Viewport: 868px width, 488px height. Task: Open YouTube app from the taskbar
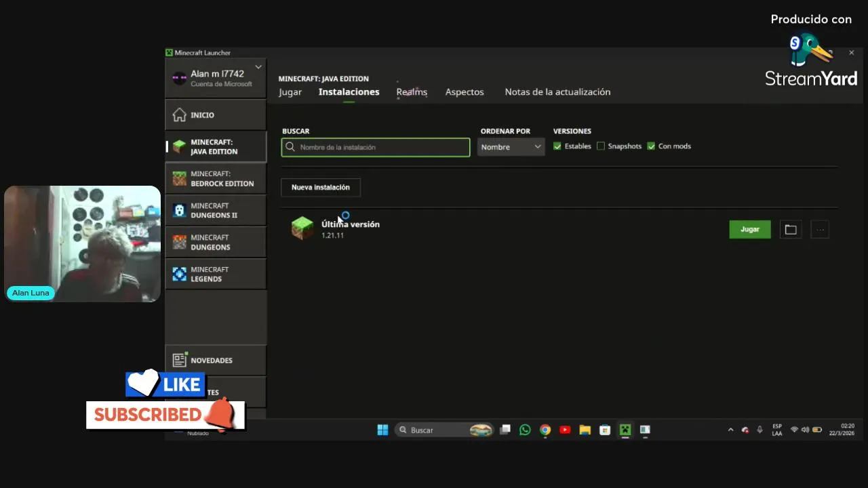pyautogui.click(x=565, y=430)
